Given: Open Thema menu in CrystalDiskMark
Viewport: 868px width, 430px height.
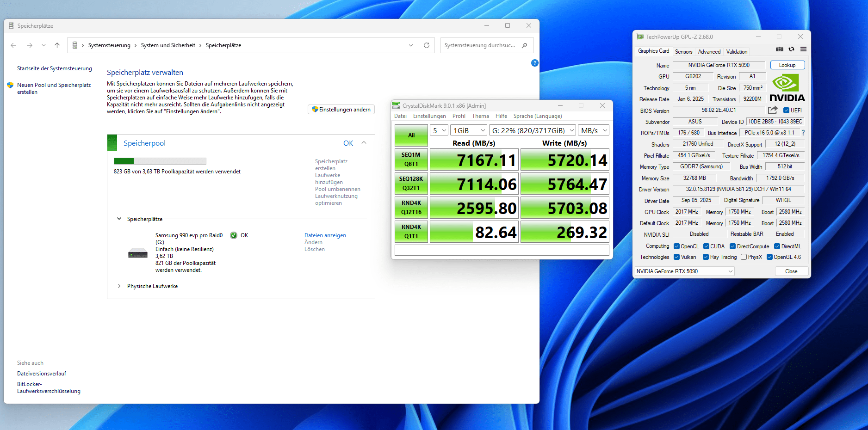Looking at the screenshot, I should [x=480, y=116].
